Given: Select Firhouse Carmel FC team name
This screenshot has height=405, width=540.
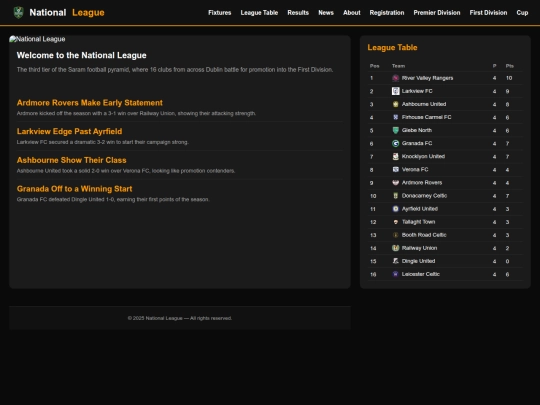Looking at the screenshot, I should (426, 117).
